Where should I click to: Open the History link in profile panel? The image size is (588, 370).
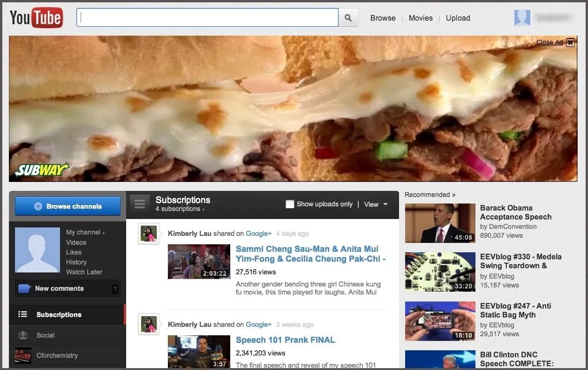(76, 262)
